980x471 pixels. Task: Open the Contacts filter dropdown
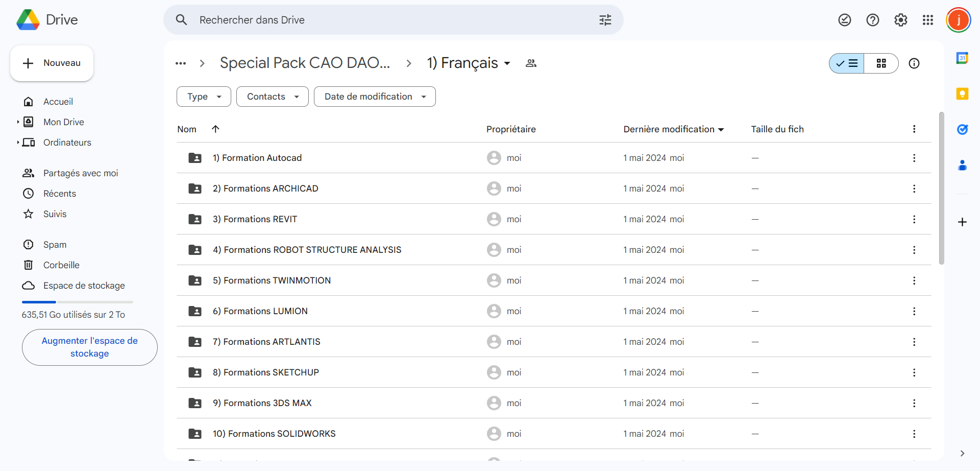click(x=273, y=97)
